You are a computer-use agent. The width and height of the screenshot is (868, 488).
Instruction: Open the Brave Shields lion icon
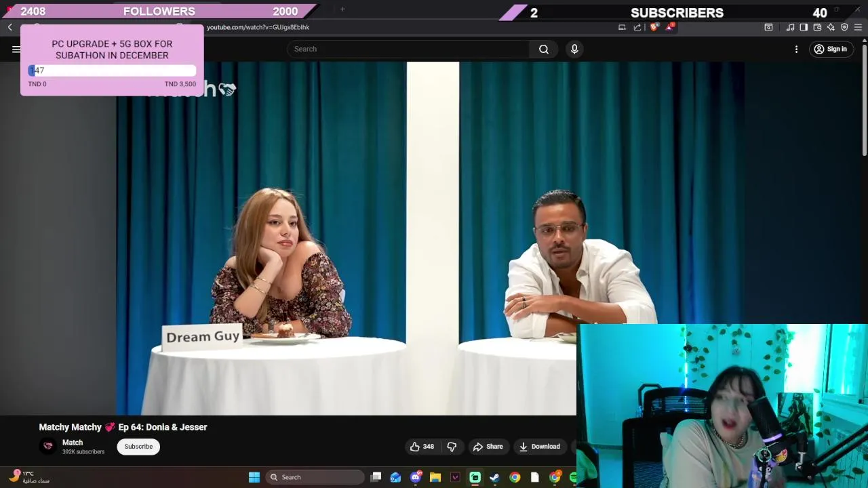(x=654, y=27)
